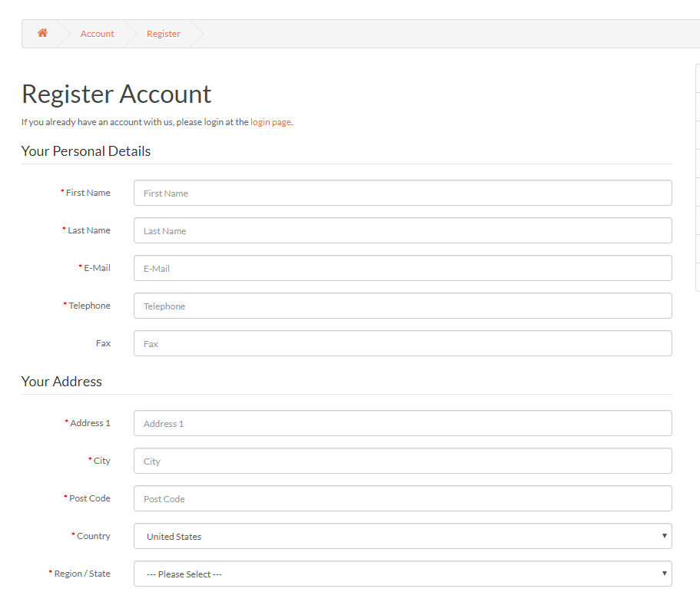Focus the Address 1 input field
This screenshot has width=700, height=602.
pyautogui.click(x=403, y=423)
